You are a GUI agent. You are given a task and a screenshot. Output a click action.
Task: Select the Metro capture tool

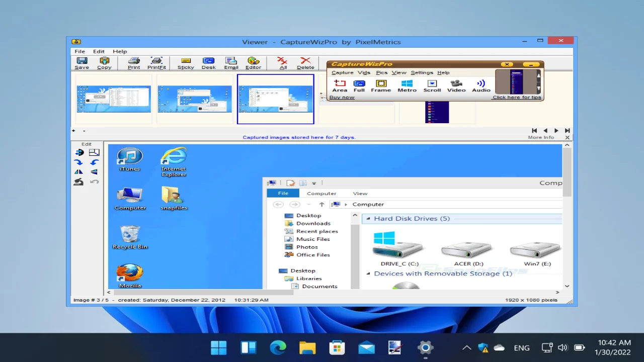(x=407, y=86)
